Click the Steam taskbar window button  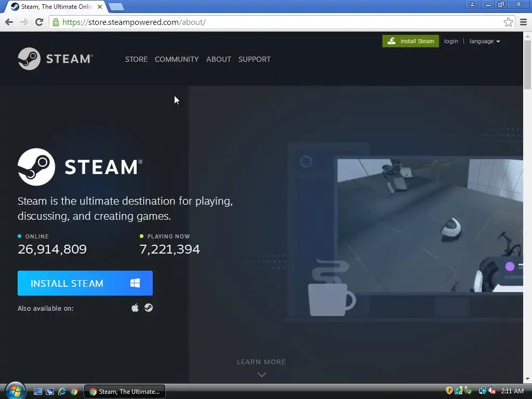(125, 392)
